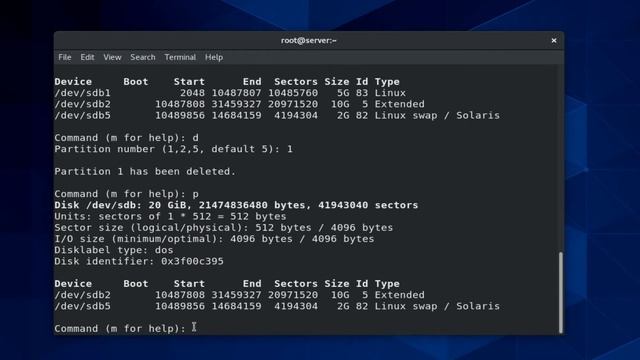Image resolution: width=640 pixels, height=360 pixels.
Task: Open the Terminal menu
Action: [180, 57]
